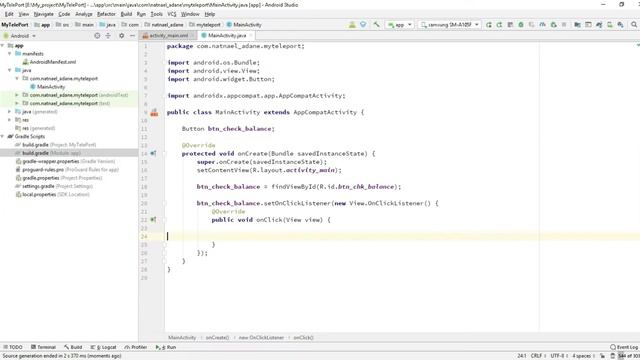Open the Android project view dropdown
The image size is (640, 360).
click(x=20, y=36)
